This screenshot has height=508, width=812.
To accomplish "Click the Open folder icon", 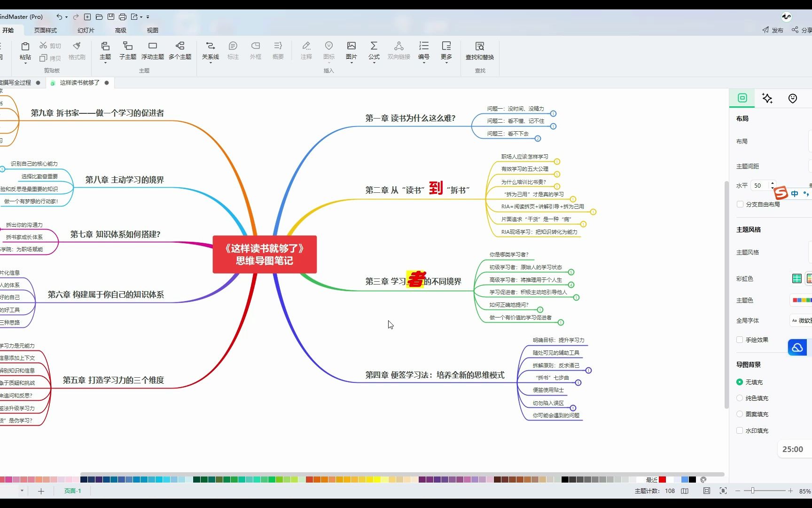I will click(99, 17).
